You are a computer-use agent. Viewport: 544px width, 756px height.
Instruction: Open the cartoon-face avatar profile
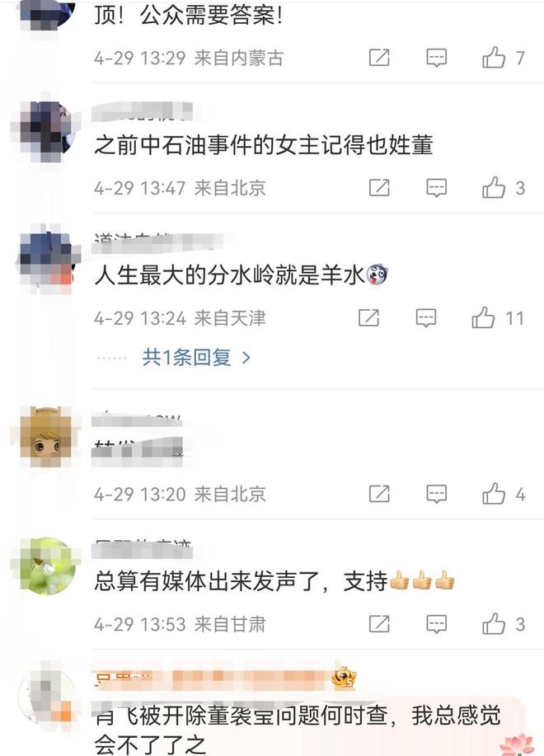(46, 437)
